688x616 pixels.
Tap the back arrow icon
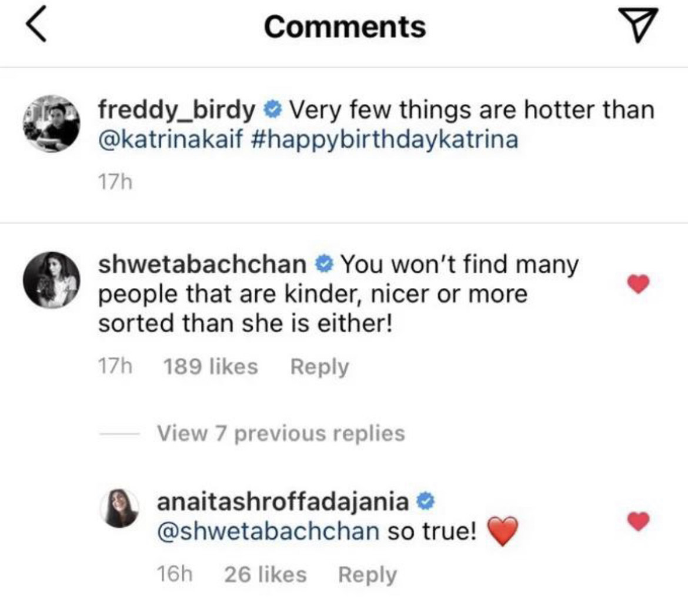click(x=36, y=28)
